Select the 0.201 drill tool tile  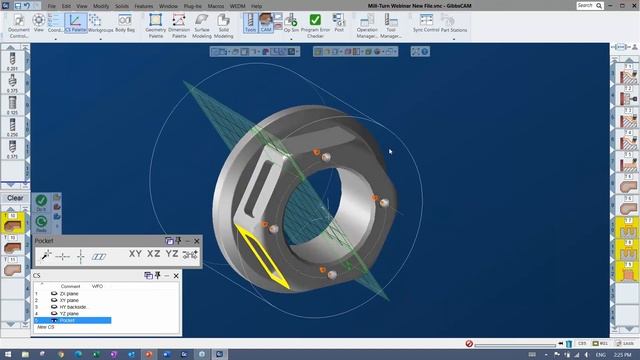click(12, 61)
